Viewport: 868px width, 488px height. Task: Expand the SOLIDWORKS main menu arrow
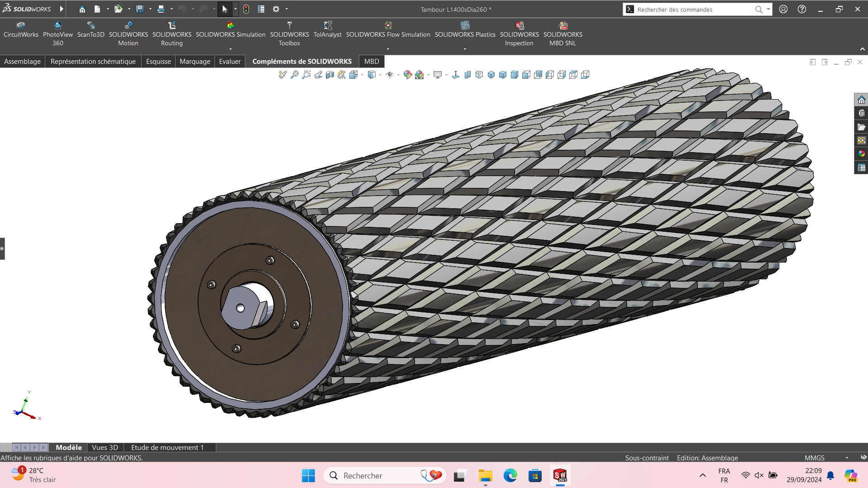[x=62, y=9]
